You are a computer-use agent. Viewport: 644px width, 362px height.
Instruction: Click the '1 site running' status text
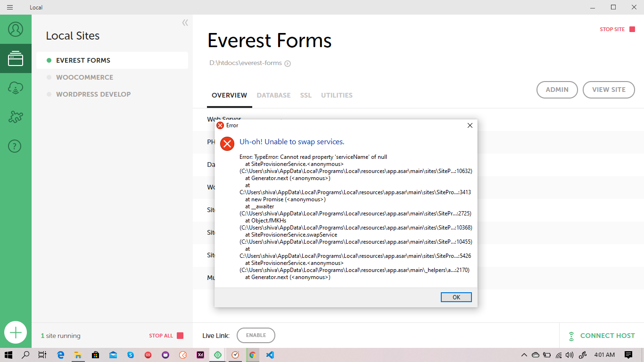61,336
